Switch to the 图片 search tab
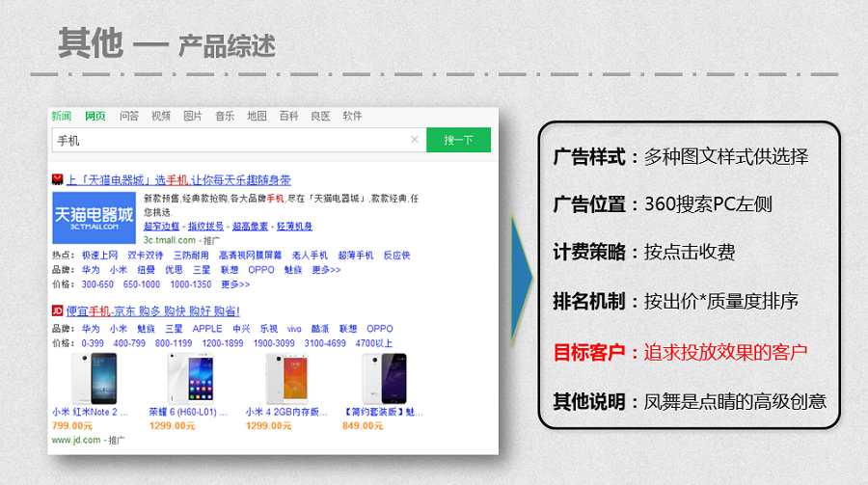This screenshot has height=485, width=868. click(193, 116)
